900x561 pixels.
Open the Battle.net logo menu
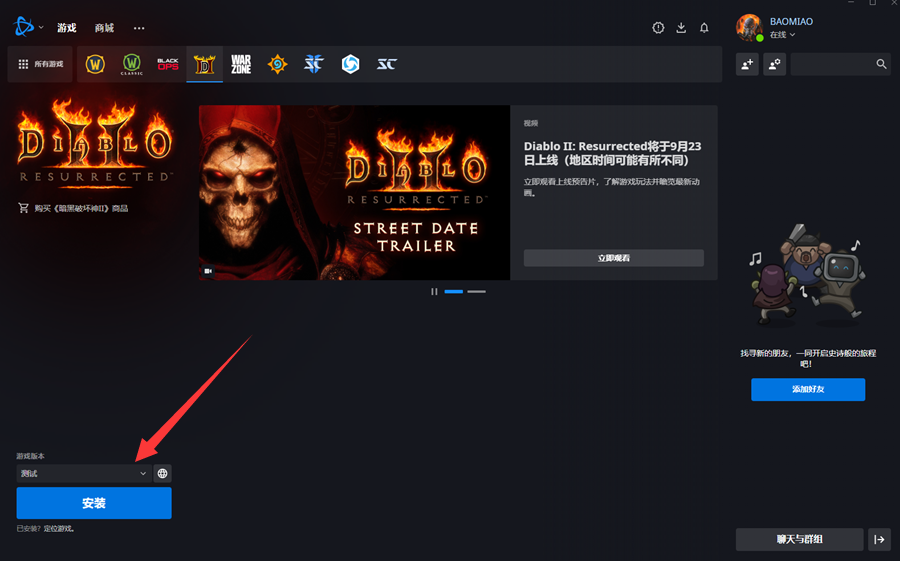coord(24,26)
